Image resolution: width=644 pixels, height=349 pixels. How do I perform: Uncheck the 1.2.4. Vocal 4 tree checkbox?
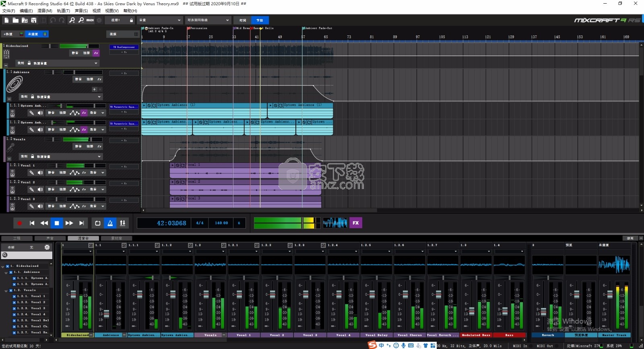(x=14, y=314)
